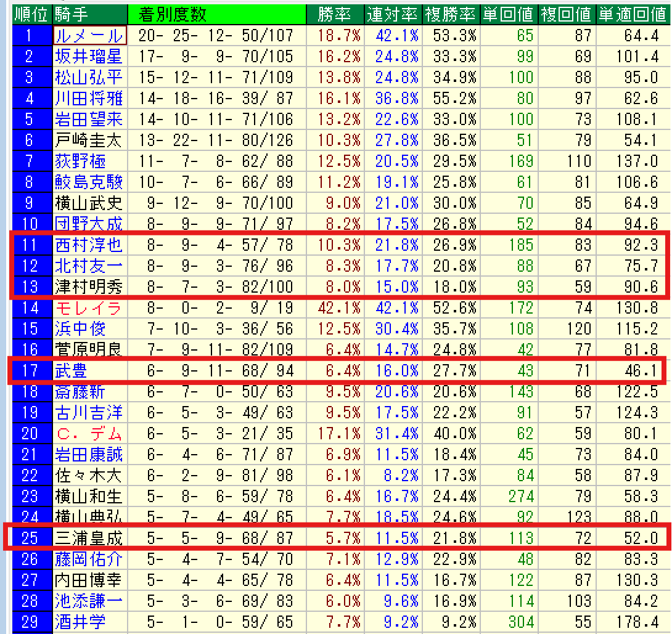Screen dimensions: 672x634
Task: Click the 複回値 column header
Action: point(567,14)
